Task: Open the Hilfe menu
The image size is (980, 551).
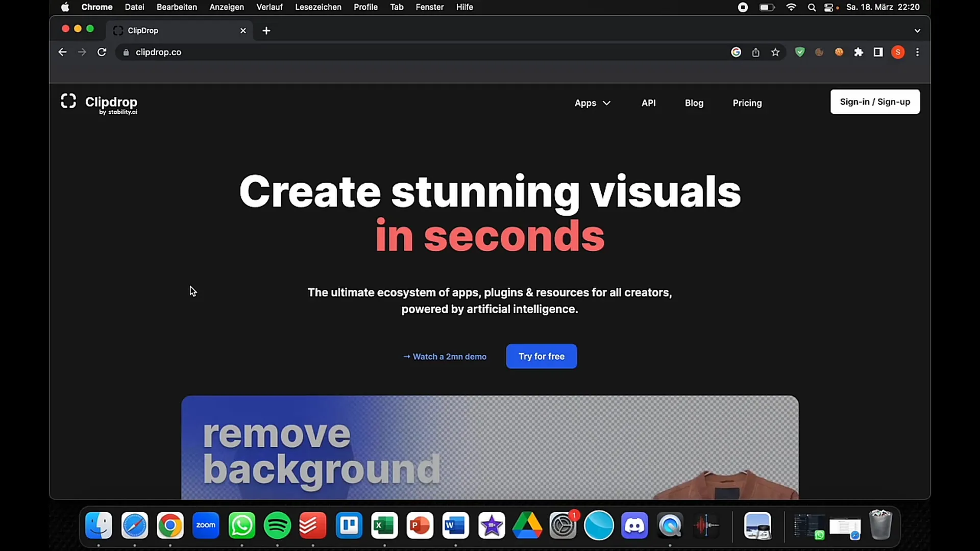Action: tap(464, 7)
